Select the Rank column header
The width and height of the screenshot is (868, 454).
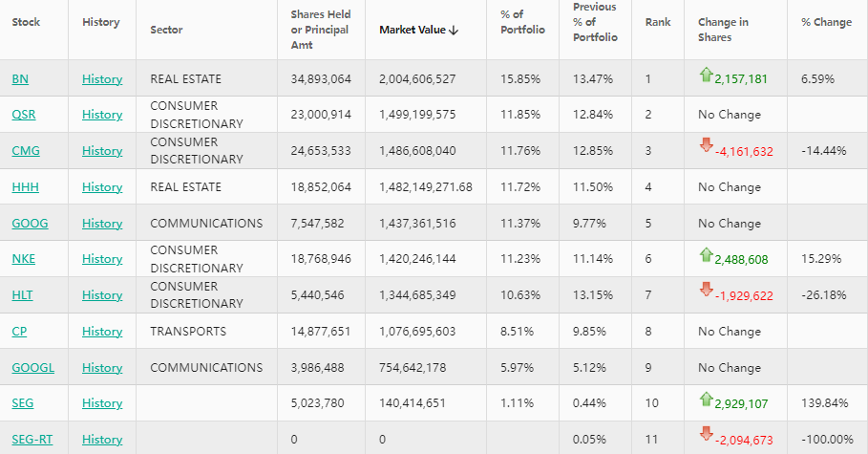coord(658,22)
